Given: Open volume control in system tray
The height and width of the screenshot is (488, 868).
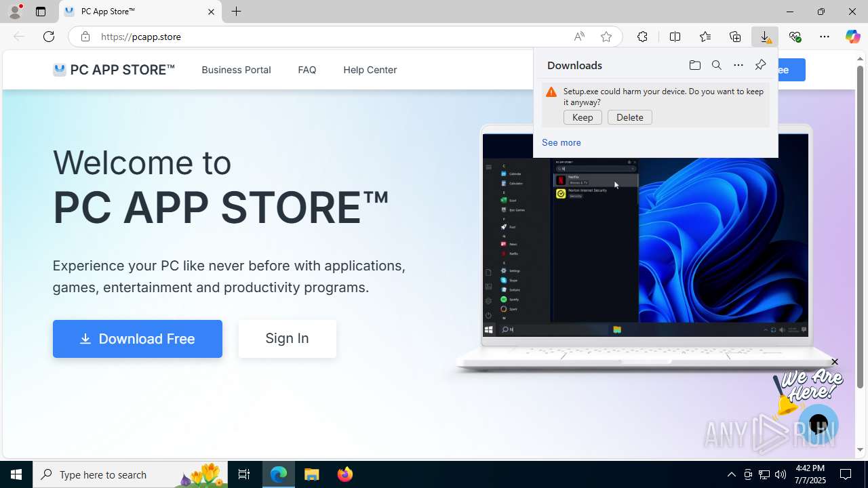Looking at the screenshot, I should click(781, 474).
